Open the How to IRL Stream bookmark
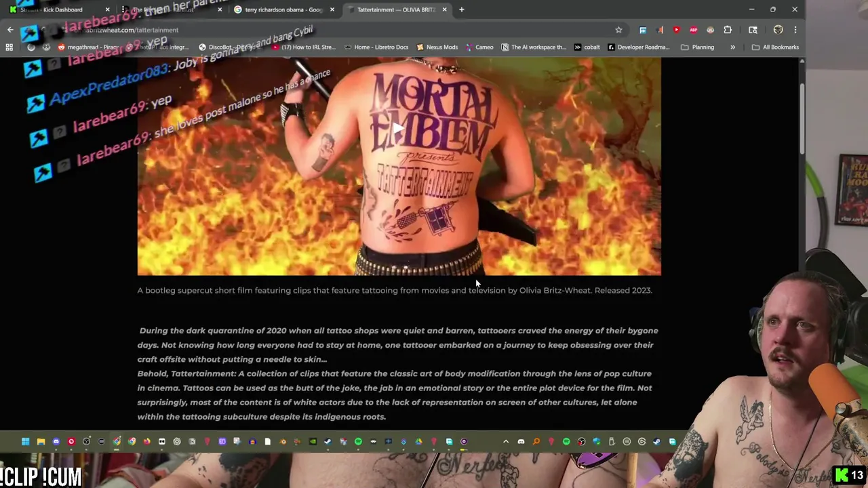Image resolution: width=868 pixels, height=488 pixels. (x=303, y=47)
